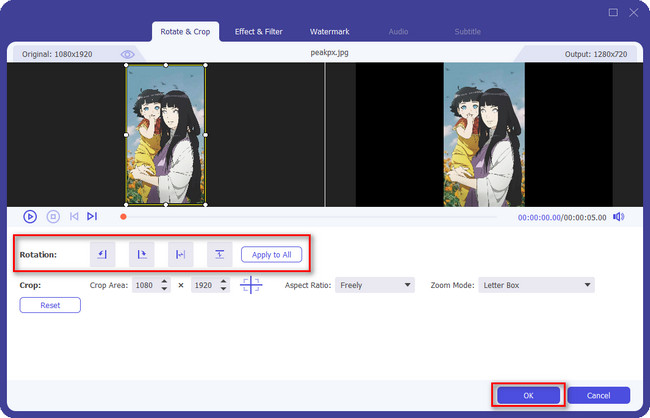Screen dimensions: 650x418
Task: Go to the previous frame
Action: [74, 216]
